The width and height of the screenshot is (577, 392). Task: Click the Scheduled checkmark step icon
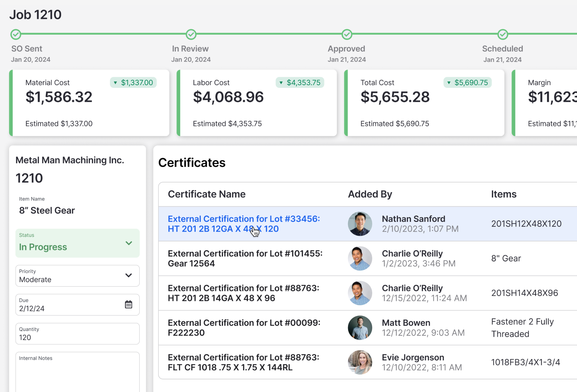(x=503, y=34)
